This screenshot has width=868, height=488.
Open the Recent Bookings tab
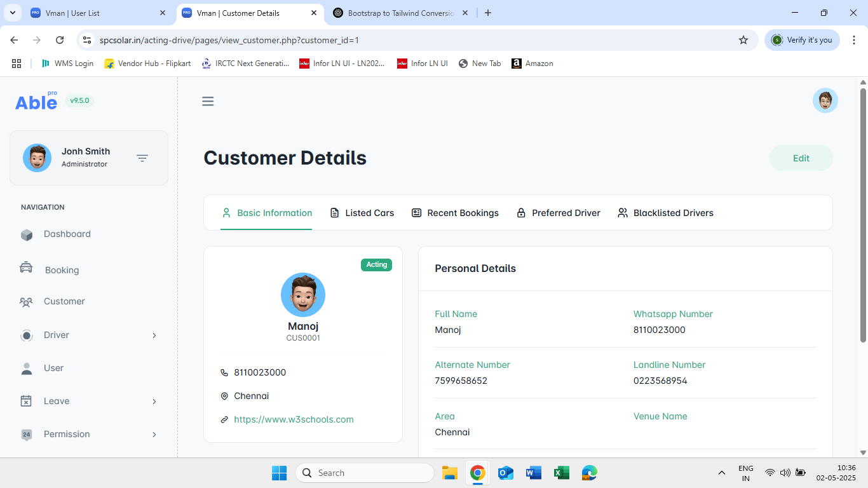[455, 213]
